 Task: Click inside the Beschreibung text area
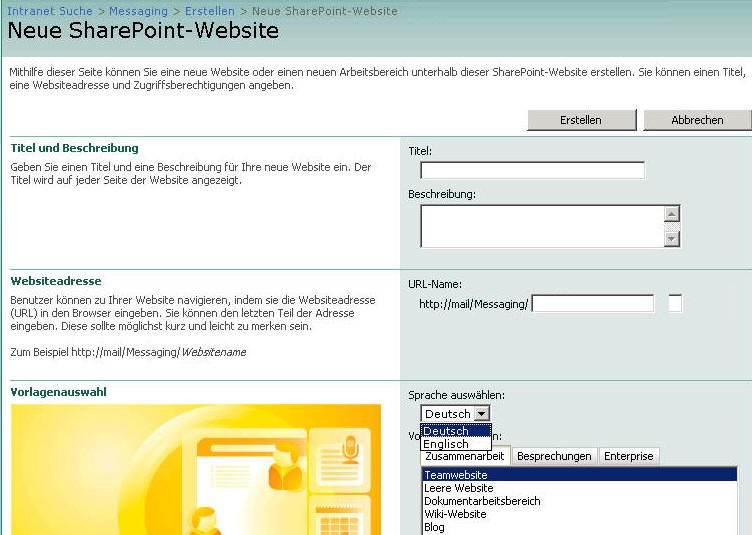tap(542, 226)
